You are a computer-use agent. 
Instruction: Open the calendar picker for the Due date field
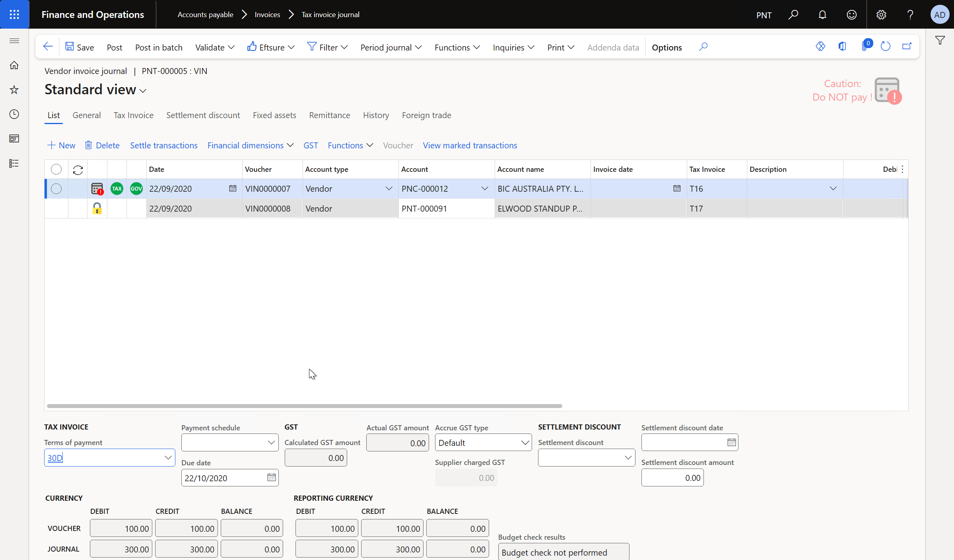[x=272, y=478]
